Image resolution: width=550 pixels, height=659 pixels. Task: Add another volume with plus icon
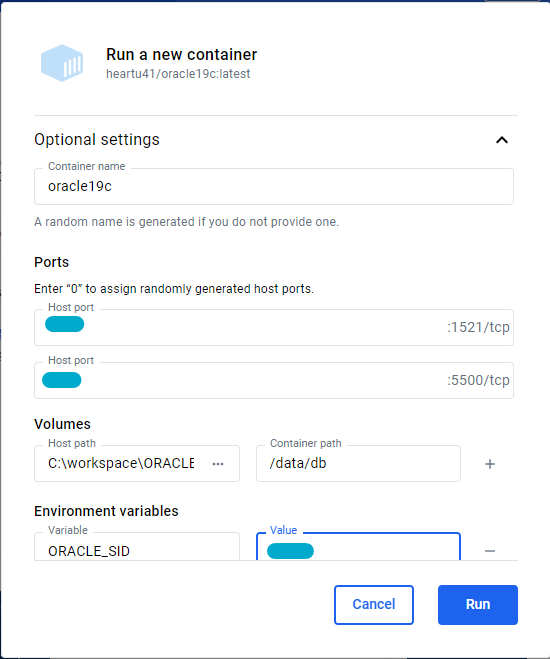[489, 464]
